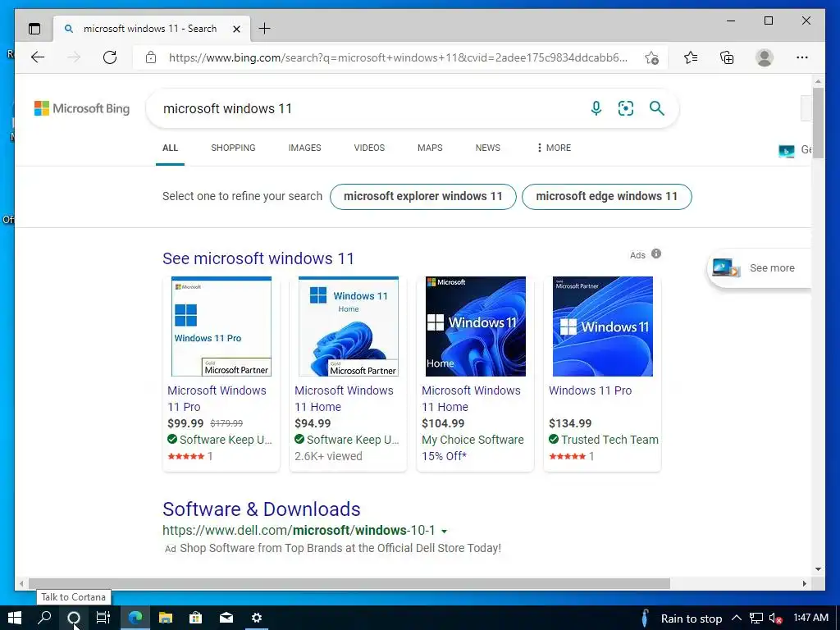Refine search with microsoft edge windows 11
Viewport: 840px width, 630px height.
606,197
